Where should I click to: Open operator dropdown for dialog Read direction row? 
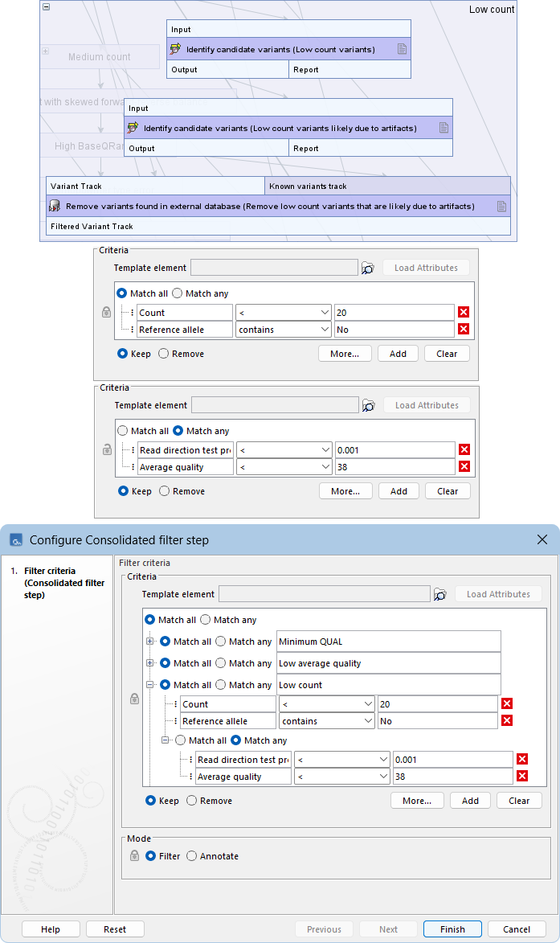click(x=342, y=760)
